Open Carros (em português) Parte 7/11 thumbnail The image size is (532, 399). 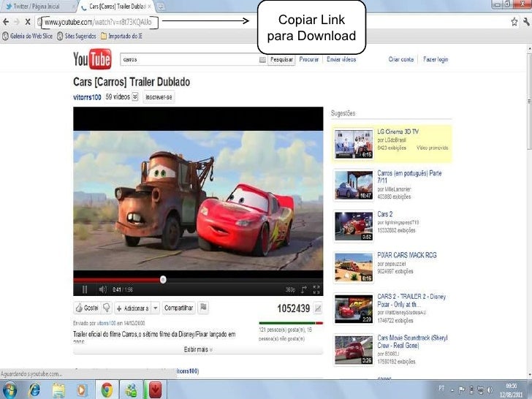click(x=354, y=186)
